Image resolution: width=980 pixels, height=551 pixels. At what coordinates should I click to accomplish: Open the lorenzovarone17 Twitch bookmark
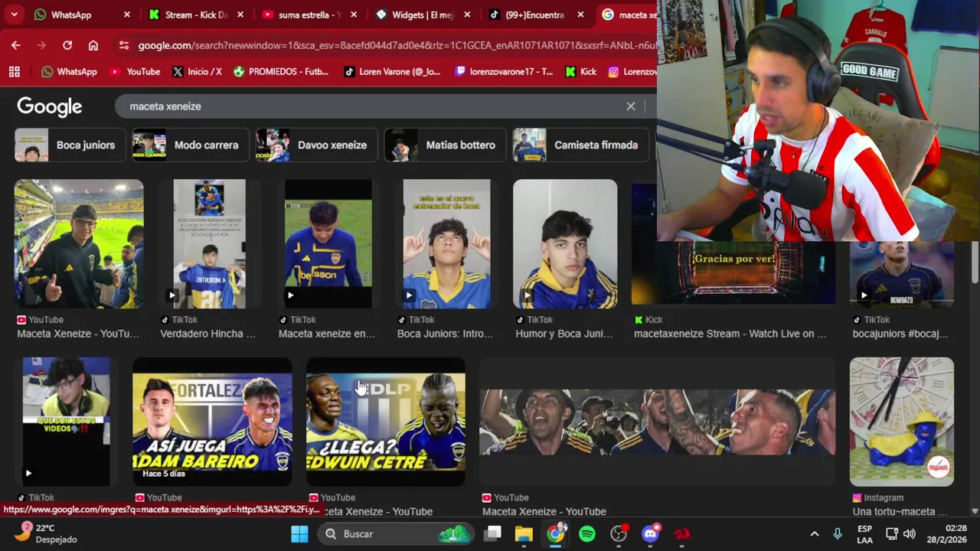504,71
